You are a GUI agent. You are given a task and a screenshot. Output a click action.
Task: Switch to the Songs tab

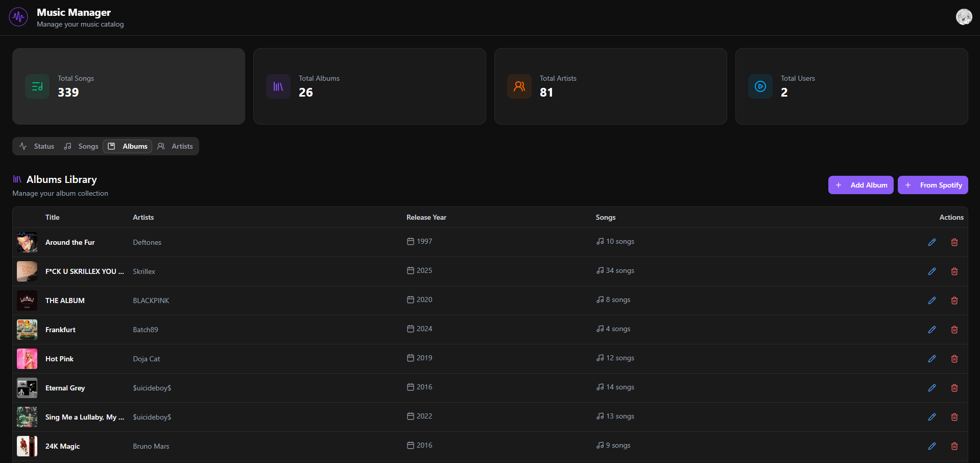[82, 146]
